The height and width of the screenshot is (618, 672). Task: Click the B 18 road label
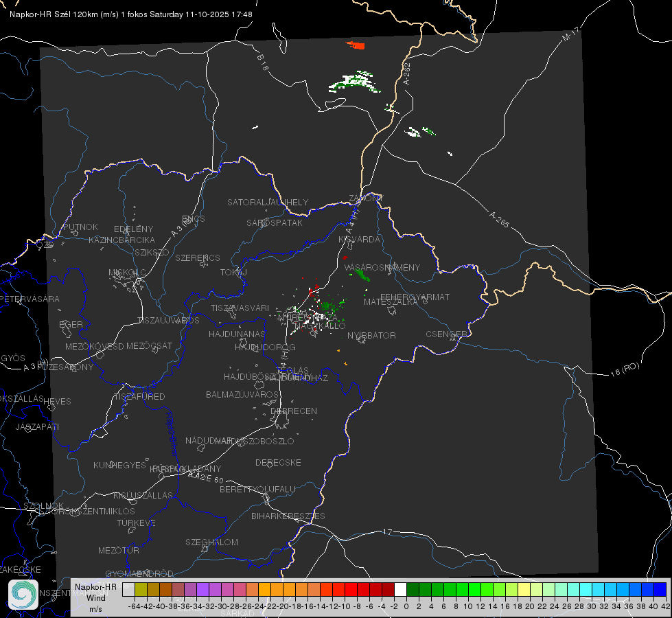pyautogui.click(x=263, y=62)
